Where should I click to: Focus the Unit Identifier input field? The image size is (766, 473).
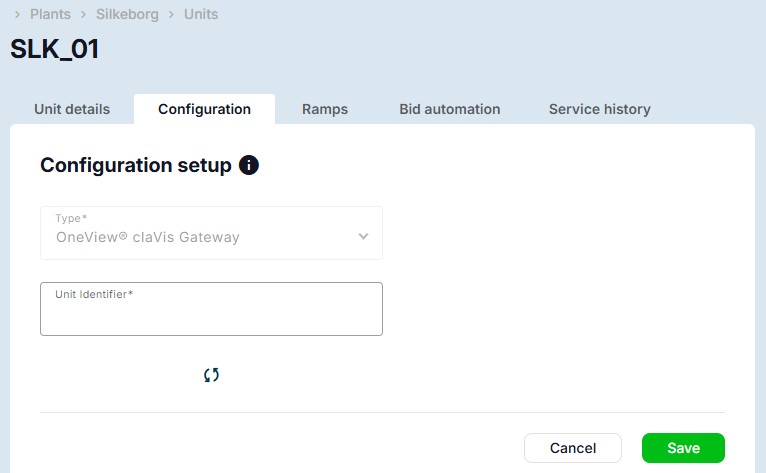[x=211, y=315]
